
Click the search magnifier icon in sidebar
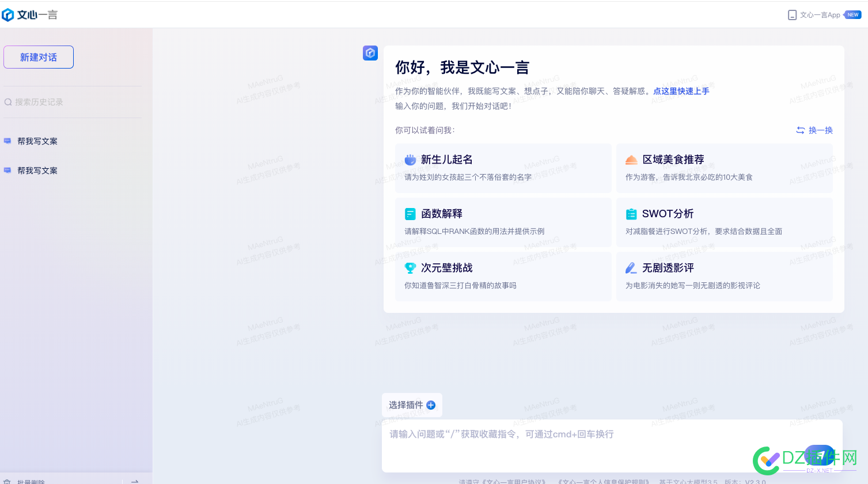[8, 102]
